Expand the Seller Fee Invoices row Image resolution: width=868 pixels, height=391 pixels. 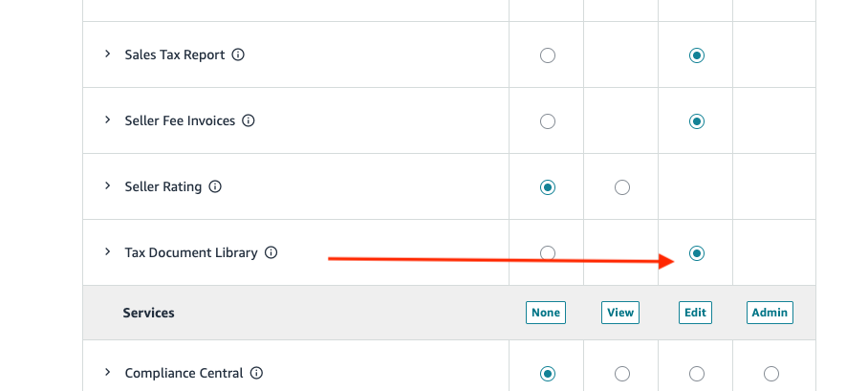(107, 120)
